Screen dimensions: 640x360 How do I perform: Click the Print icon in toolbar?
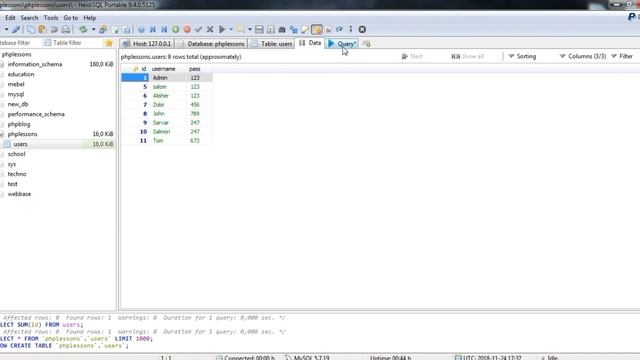tap(65, 29)
